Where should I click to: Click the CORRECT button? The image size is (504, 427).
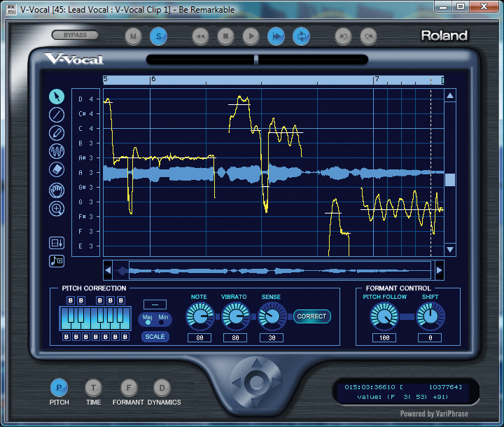[x=311, y=316]
